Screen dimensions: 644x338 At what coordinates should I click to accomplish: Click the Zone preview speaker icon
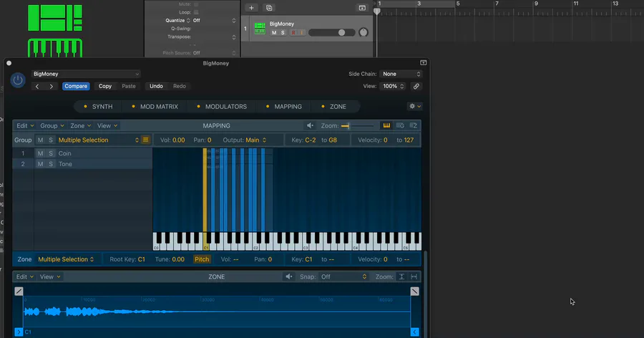click(289, 276)
